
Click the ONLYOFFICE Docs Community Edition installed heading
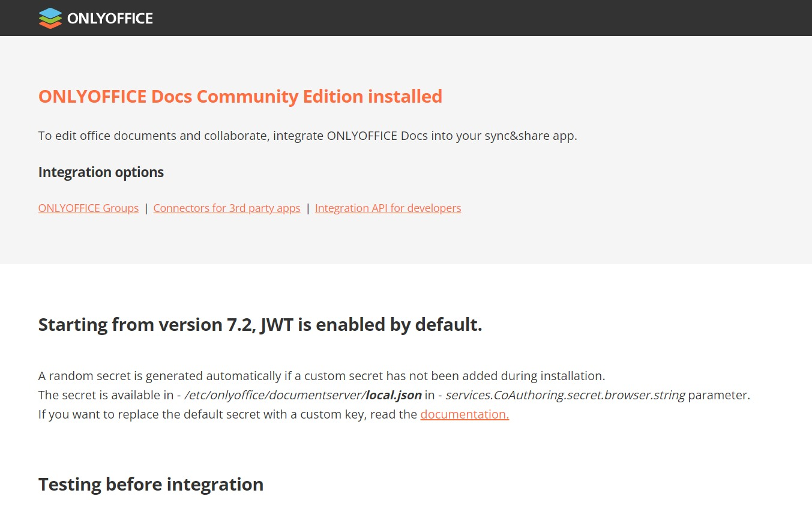(x=240, y=96)
